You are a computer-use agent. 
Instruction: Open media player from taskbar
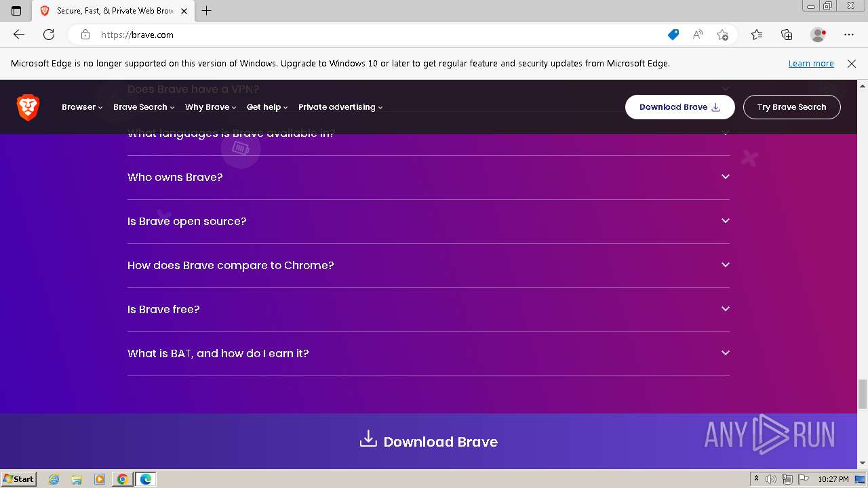pos(100,479)
